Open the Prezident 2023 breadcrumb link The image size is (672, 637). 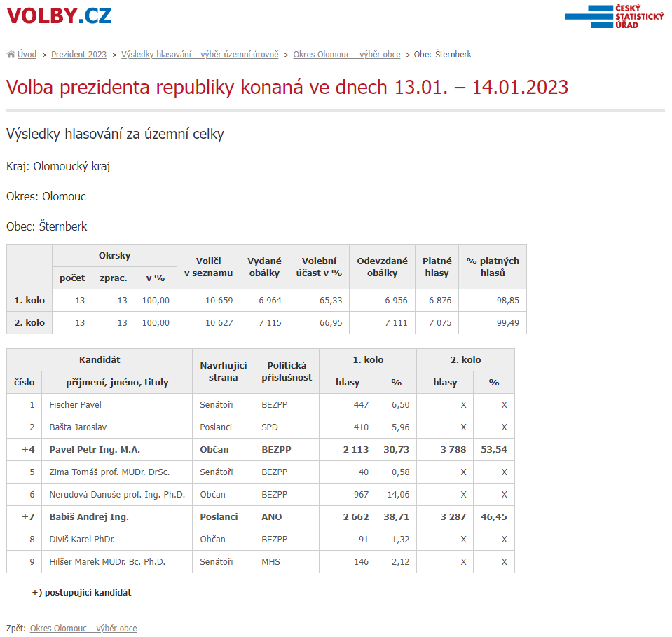(x=78, y=55)
